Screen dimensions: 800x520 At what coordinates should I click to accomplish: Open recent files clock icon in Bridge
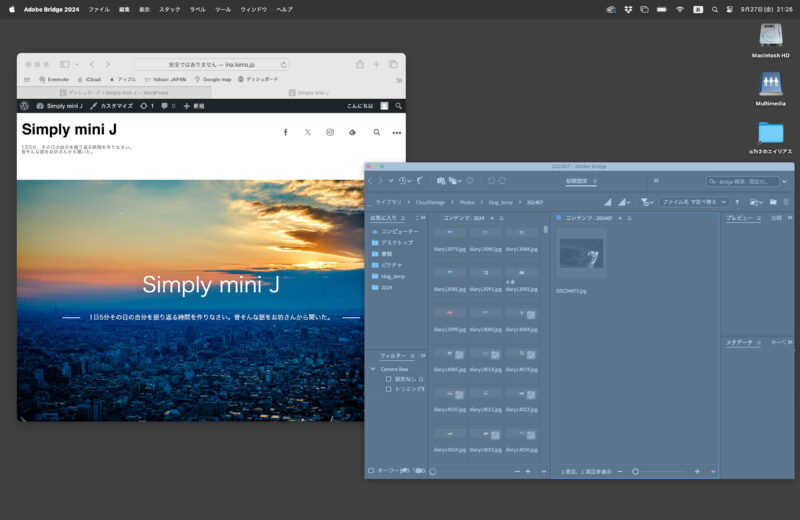[403, 181]
